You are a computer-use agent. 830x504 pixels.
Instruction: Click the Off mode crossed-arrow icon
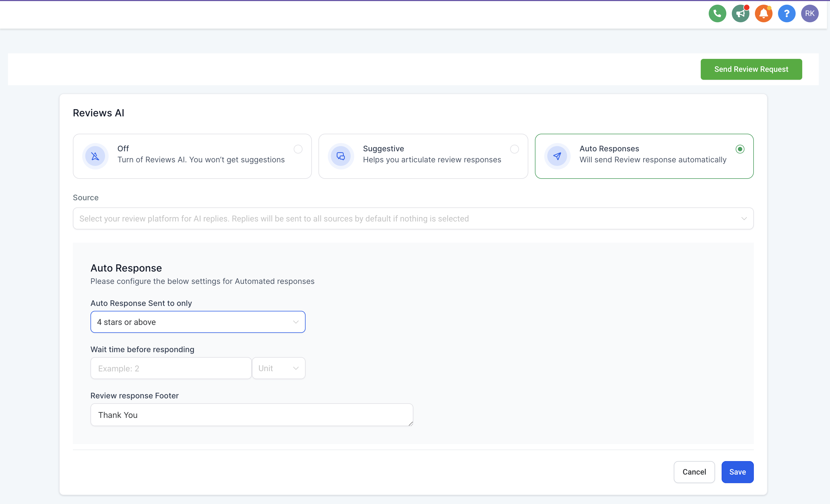click(x=95, y=156)
